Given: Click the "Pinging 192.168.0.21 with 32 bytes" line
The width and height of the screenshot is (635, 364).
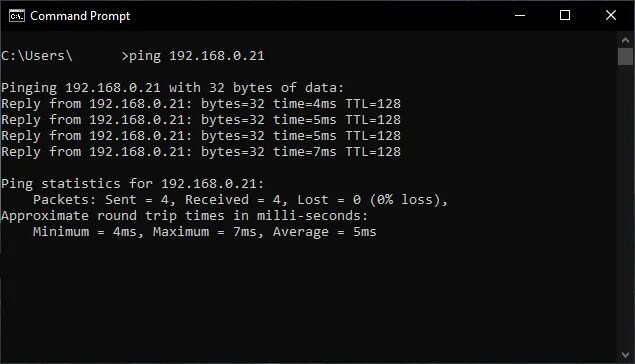Looking at the screenshot, I should pyautogui.click(x=173, y=88).
